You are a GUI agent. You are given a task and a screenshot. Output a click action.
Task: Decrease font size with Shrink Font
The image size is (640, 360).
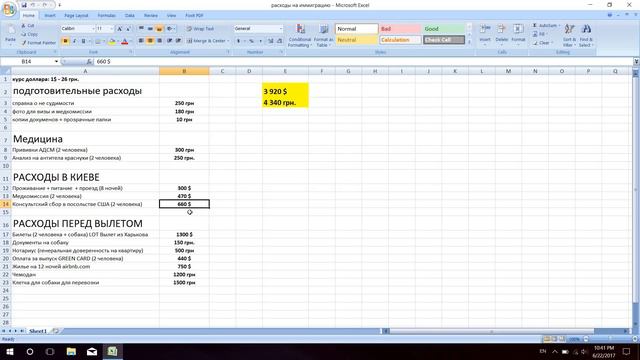click(128, 29)
